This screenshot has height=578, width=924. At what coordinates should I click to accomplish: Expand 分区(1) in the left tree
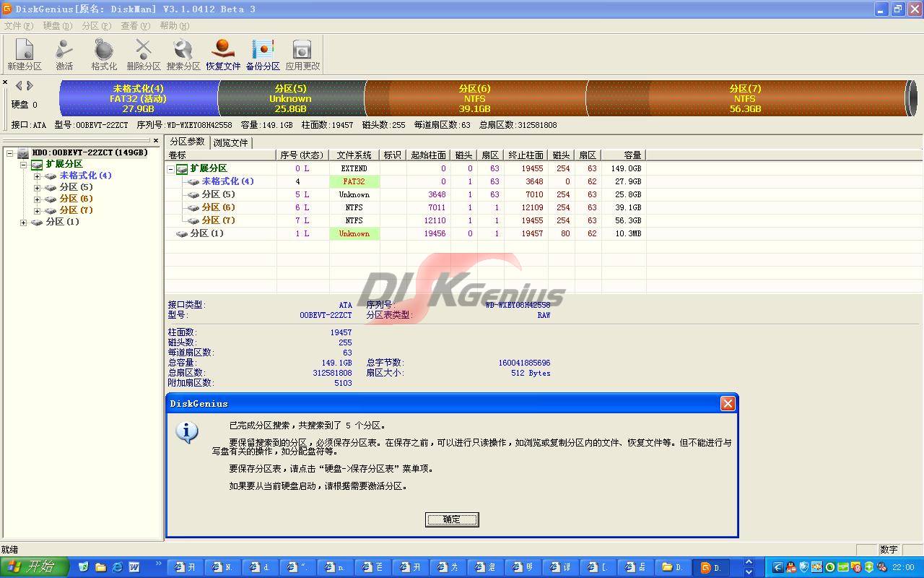pos(23,223)
